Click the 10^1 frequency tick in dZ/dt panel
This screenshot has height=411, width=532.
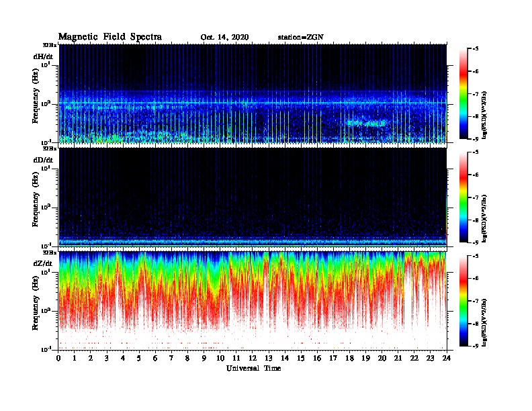coord(46,272)
